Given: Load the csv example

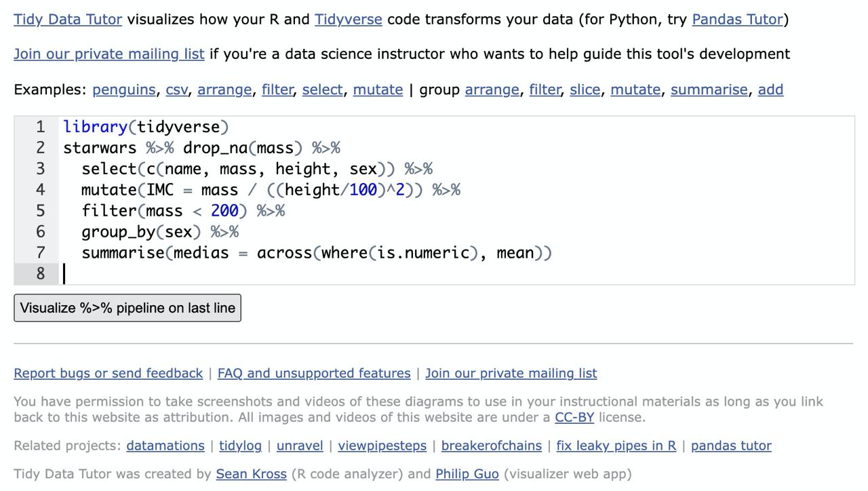Looking at the screenshot, I should pos(176,90).
